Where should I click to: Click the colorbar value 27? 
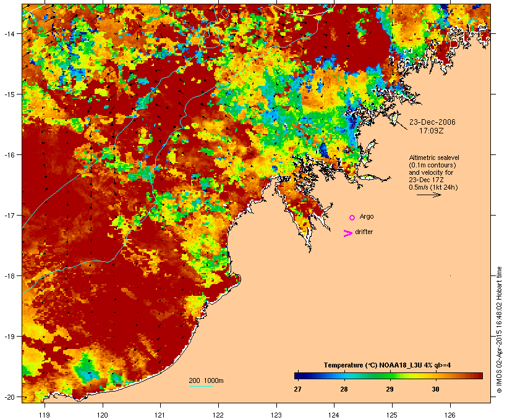pos(298,389)
